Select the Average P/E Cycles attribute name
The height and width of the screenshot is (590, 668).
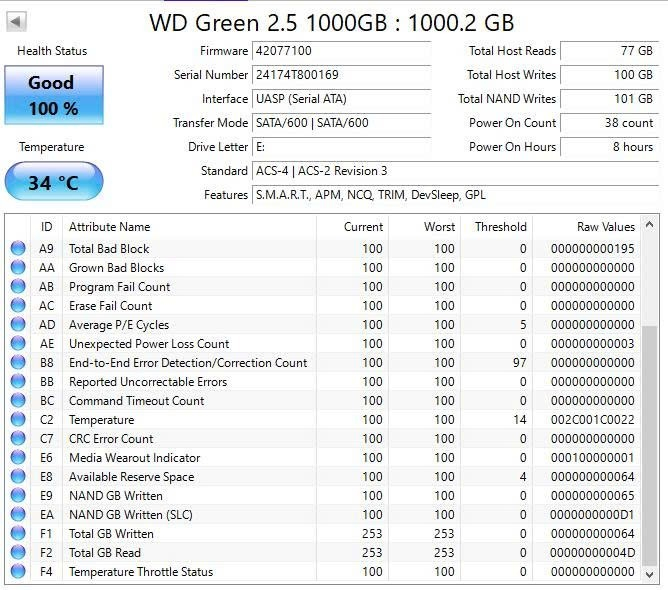click(x=119, y=325)
